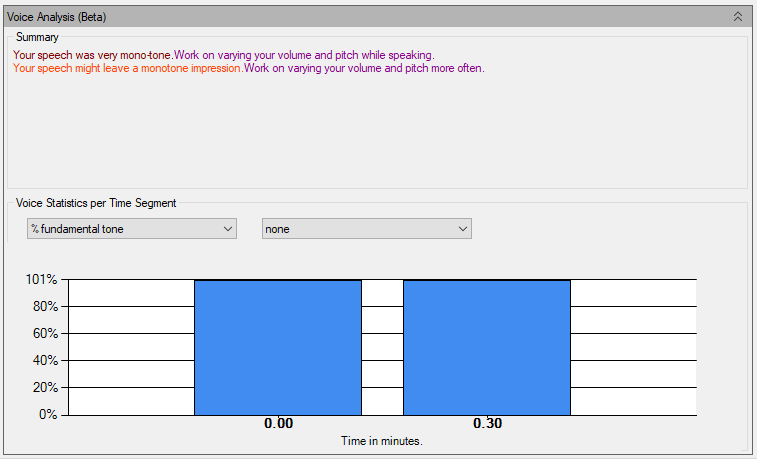Click the 20% axis label
757x459 pixels.
43,388
